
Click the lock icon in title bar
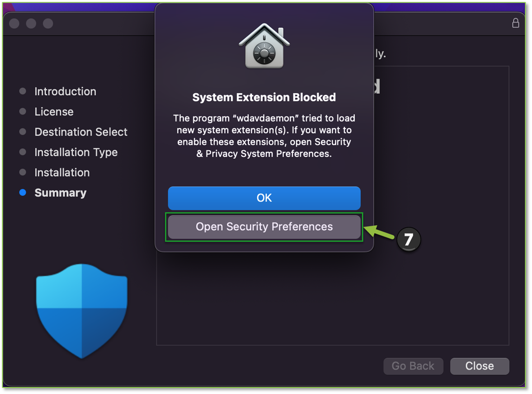515,23
